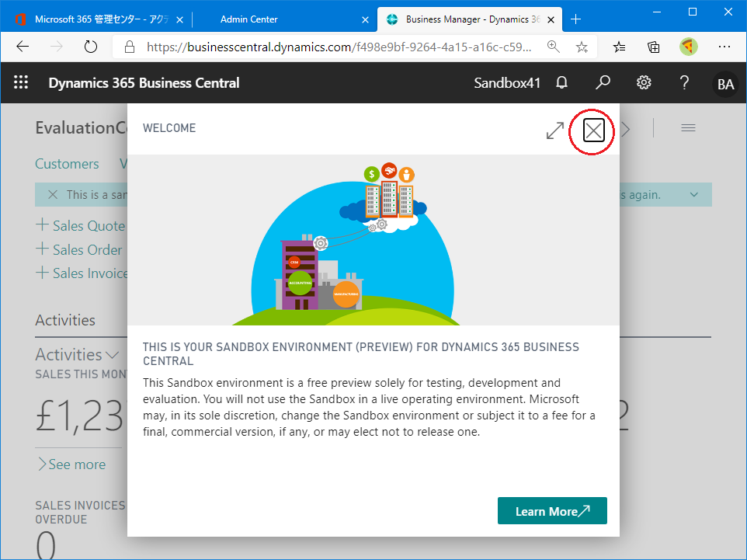The image size is (747, 560).
Task: Open the browser zoom control
Action: 553,47
